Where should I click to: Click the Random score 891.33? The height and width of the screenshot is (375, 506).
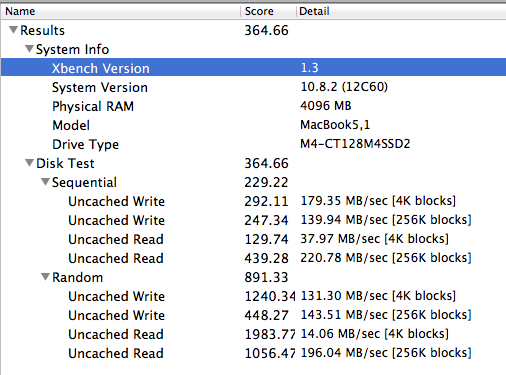tap(266, 277)
